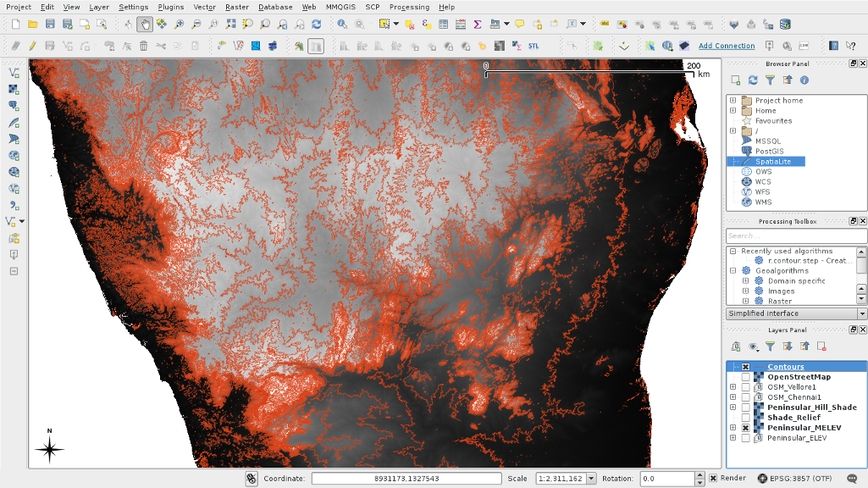This screenshot has height=488, width=868.
Task: Click the Add Connection link
Action: 726,46
